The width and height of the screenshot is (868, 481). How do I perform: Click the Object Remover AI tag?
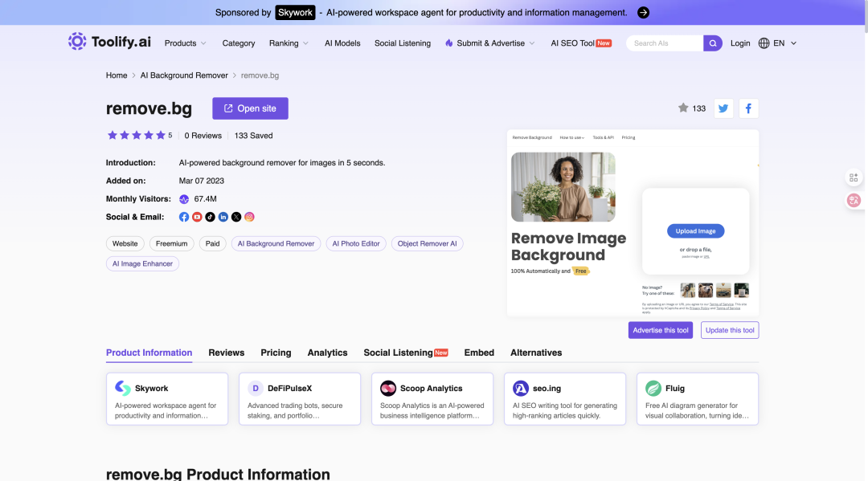(x=428, y=243)
